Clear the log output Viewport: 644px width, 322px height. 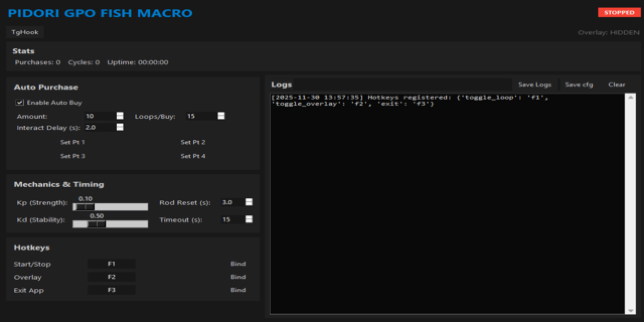tap(616, 84)
